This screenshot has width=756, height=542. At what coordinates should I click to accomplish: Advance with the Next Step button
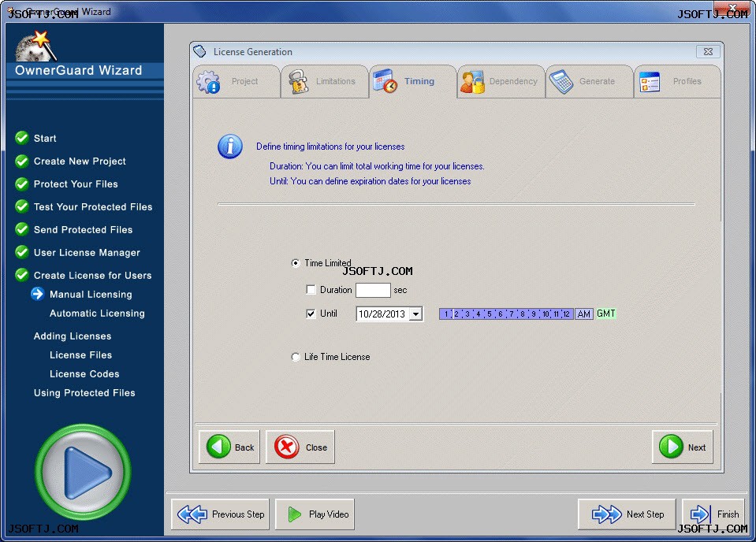(x=627, y=514)
